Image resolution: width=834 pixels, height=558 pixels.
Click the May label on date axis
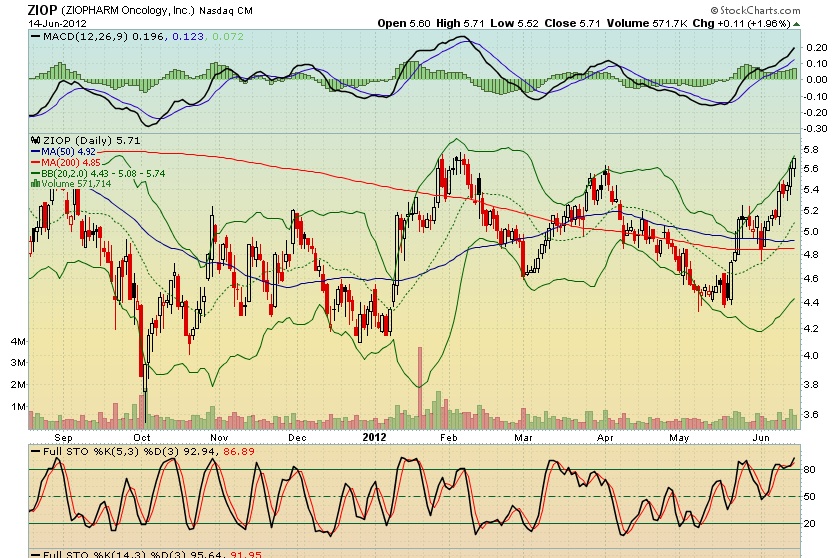click(679, 437)
